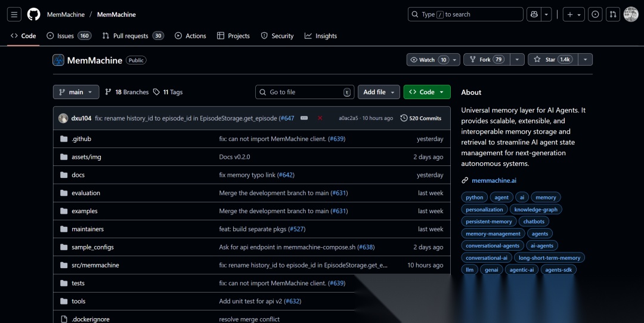Open the src/memmachine folder icon
The image size is (644, 323).
[64, 266]
